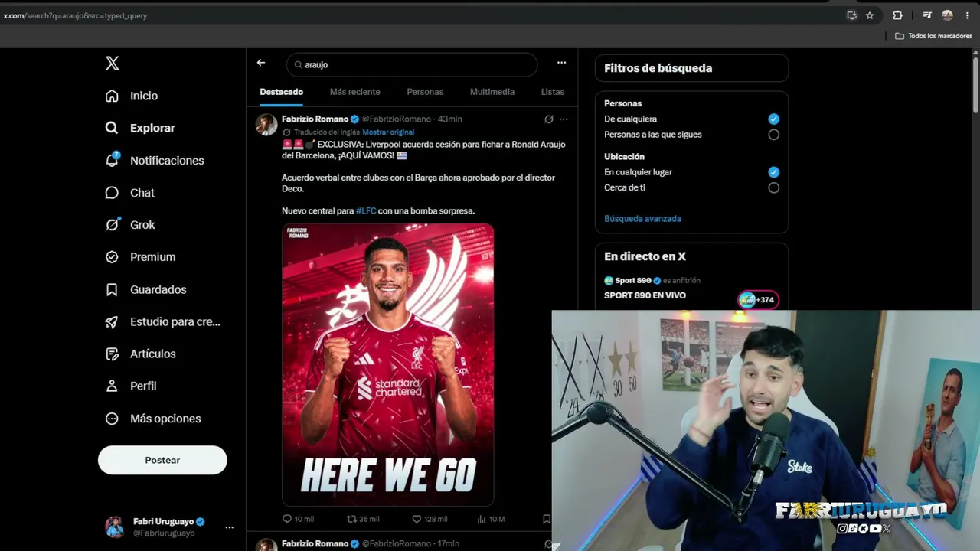
Task: Expand Más opciones in the sidebar
Action: (x=153, y=419)
